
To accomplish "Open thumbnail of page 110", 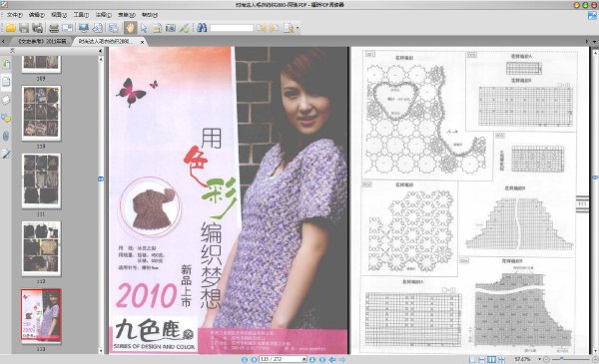I will [x=41, y=113].
